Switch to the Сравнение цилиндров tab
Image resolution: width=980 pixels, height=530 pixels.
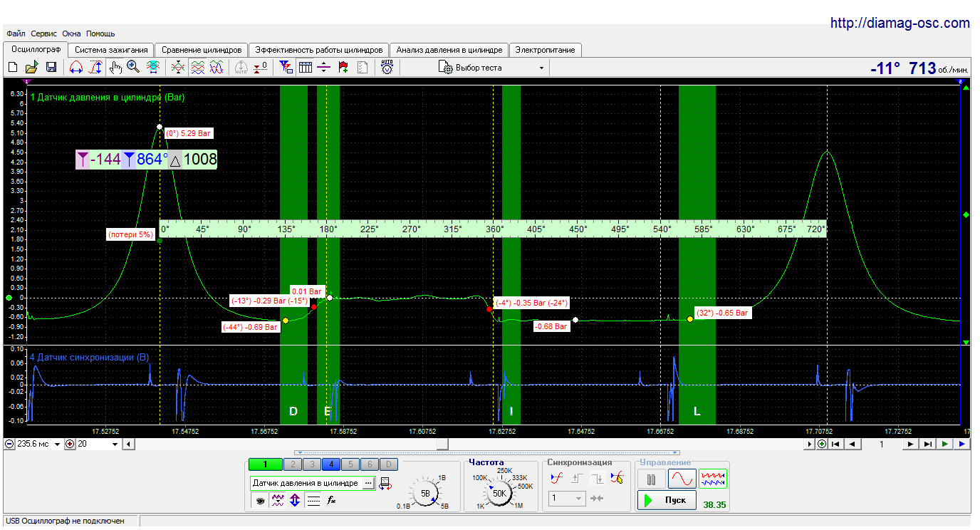point(202,50)
